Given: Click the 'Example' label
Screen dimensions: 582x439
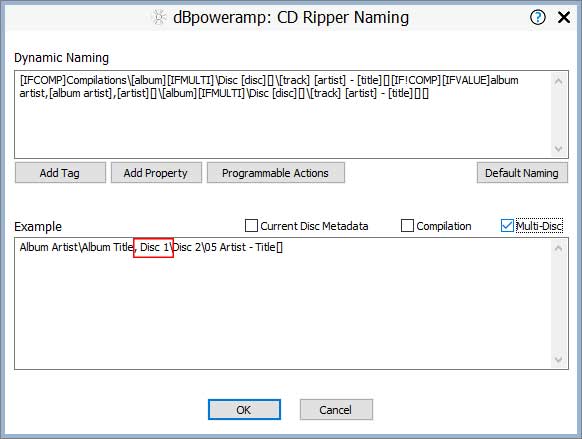Looking at the screenshot, I should tap(38, 226).
